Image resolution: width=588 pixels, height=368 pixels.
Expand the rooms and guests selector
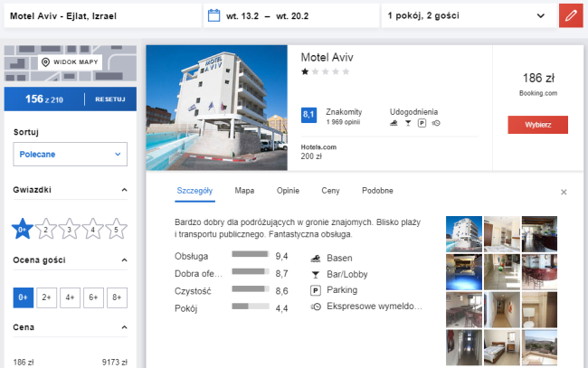[466, 15]
